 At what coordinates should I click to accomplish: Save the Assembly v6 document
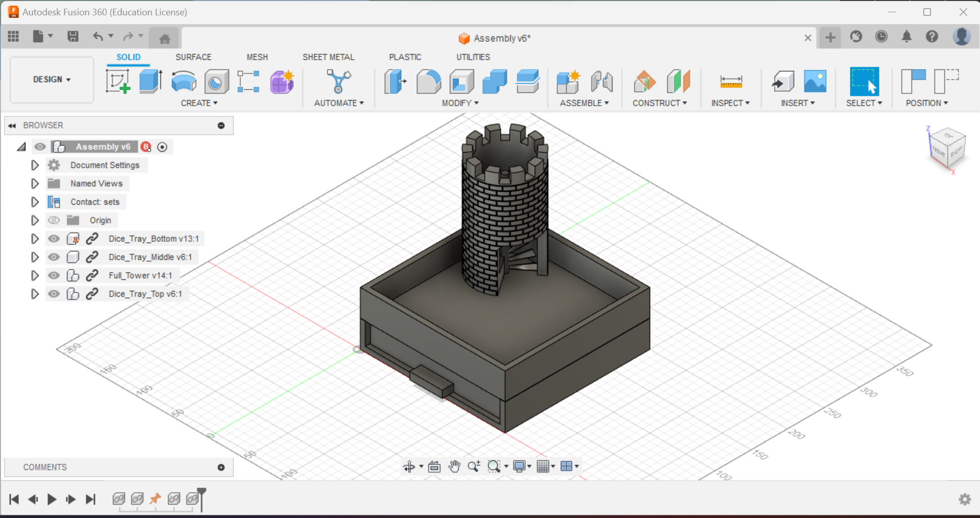click(73, 36)
